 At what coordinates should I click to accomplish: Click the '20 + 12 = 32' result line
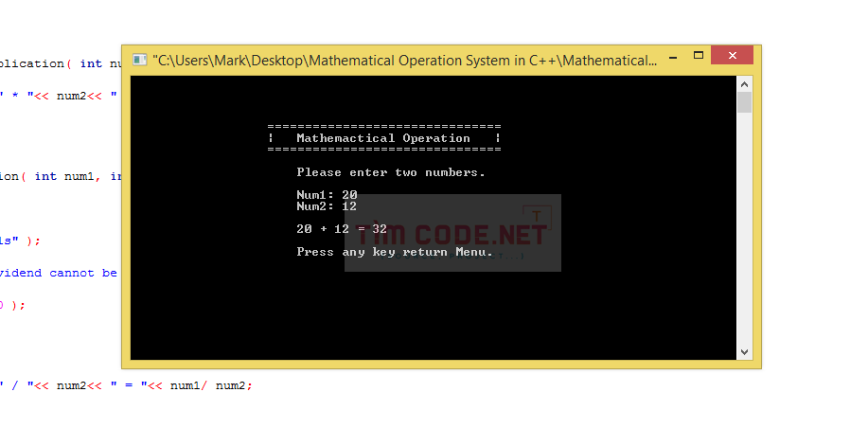tap(342, 229)
